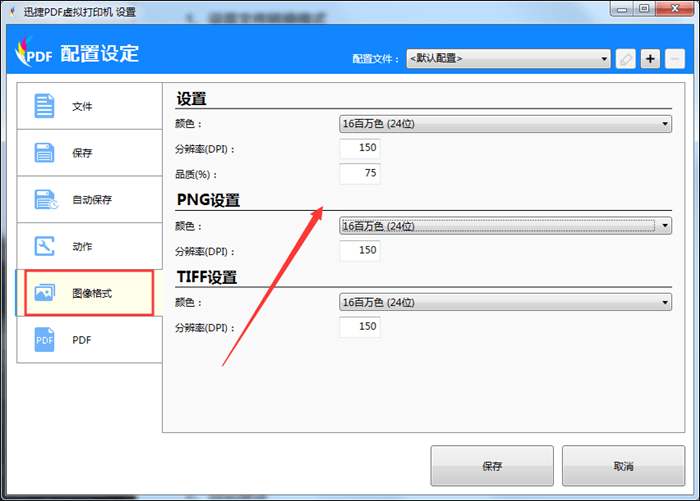The image size is (700, 501).
Task: Open the 动作 tab label
Action: click(82, 246)
